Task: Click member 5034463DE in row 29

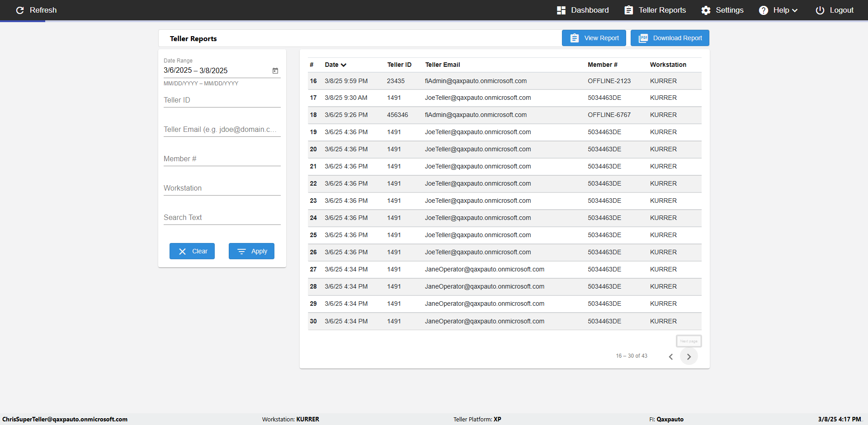Action: [x=604, y=304]
